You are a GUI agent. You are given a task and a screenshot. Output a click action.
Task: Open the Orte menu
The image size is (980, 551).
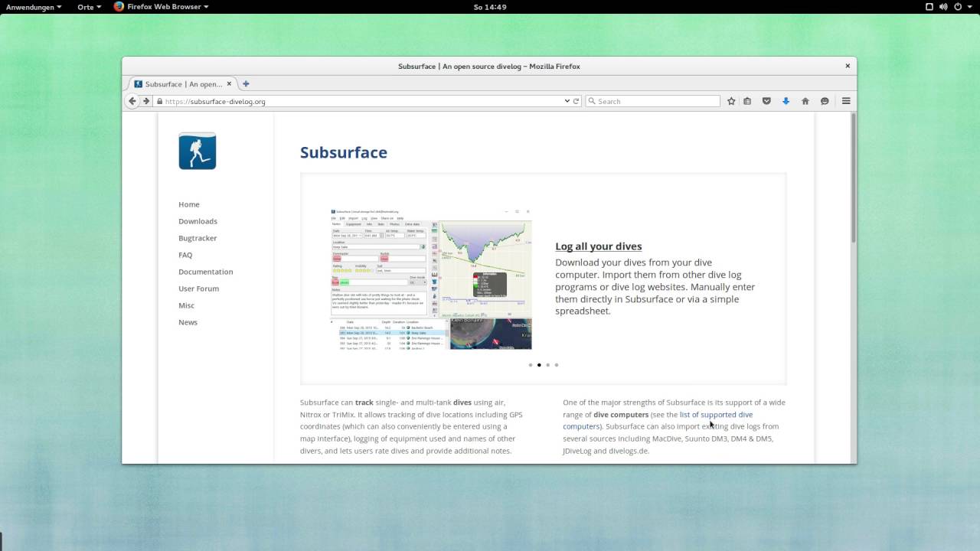(x=89, y=7)
